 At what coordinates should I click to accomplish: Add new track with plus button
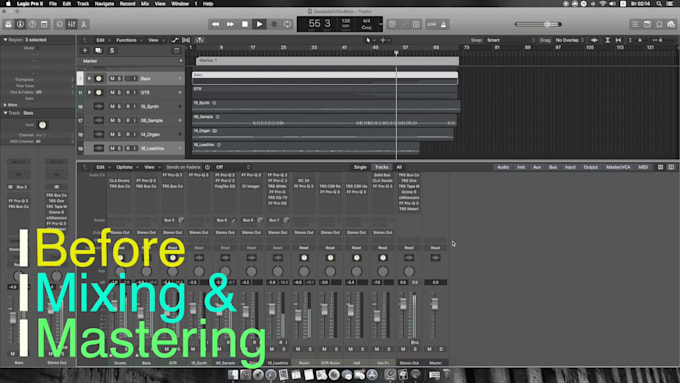click(85, 50)
